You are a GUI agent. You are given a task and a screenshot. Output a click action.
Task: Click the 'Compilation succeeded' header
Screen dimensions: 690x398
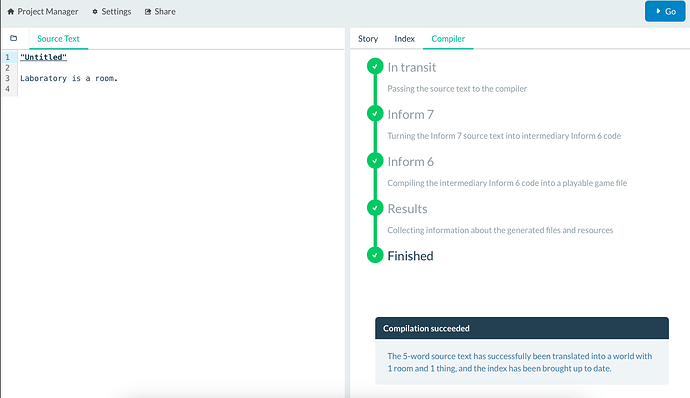pos(522,328)
